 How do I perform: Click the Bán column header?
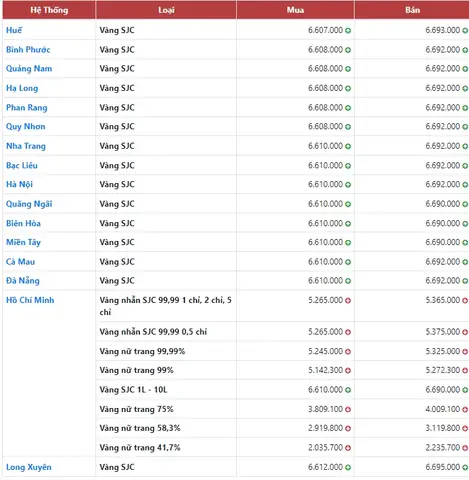[x=412, y=10]
